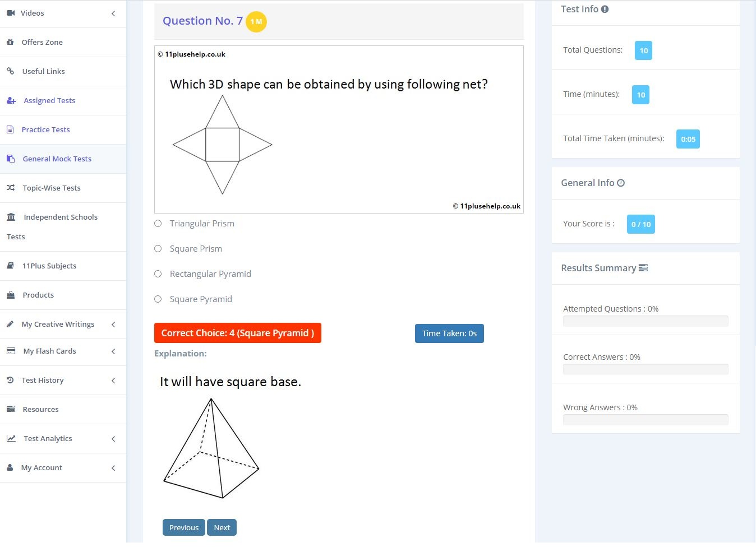Viewport: 756px width, 547px height.
Task: Go to the Next question
Action: pyautogui.click(x=222, y=527)
